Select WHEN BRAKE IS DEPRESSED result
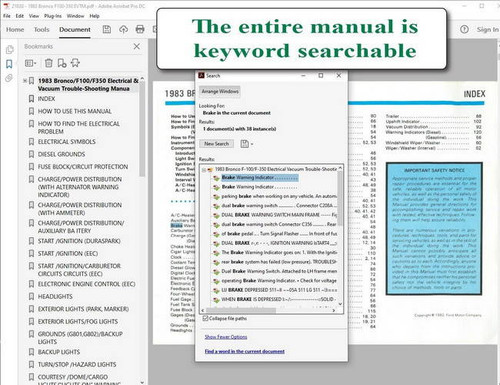 (x=279, y=299)
